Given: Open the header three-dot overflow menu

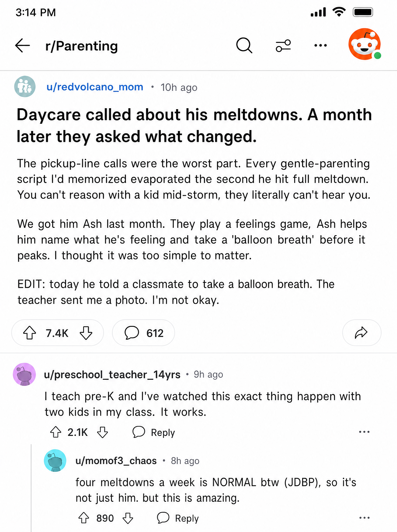Looking at the screenshot, I should point(321,45).
